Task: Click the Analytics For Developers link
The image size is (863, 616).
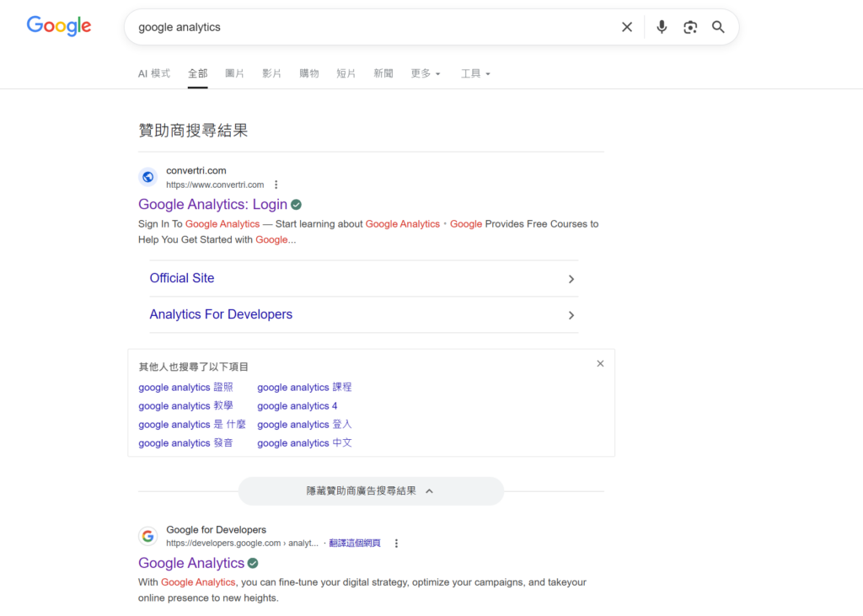Action: pos(221,314)
